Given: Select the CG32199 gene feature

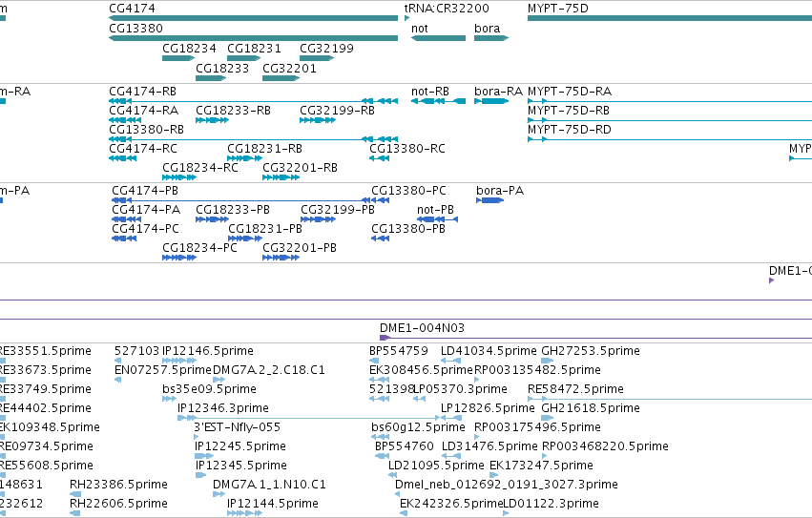Looking at the screenshot, I should pos(317,58).
